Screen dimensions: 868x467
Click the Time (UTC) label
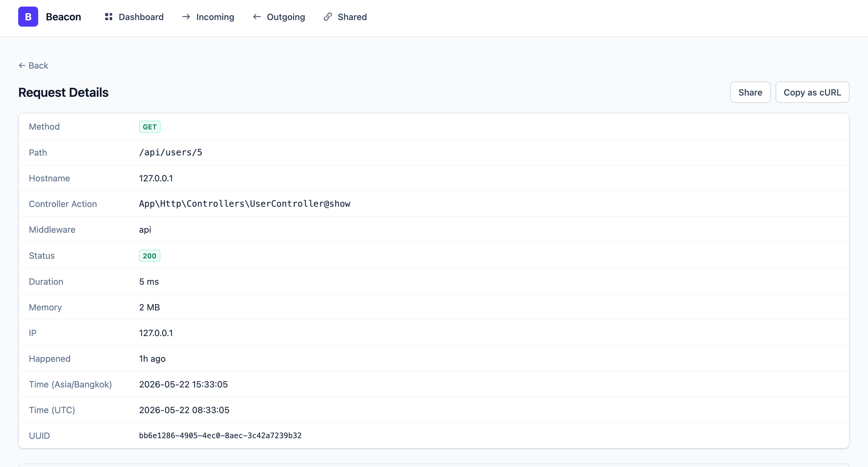pyautogui.click(x=52, y=410)
